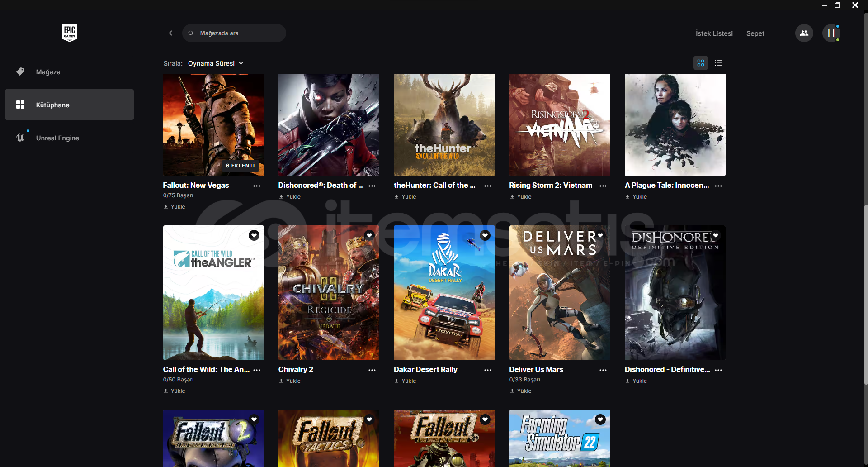Click the Epic Games logo
Image resolution: width=868 pixels, height=467 pixels.
tap(70, 33)
